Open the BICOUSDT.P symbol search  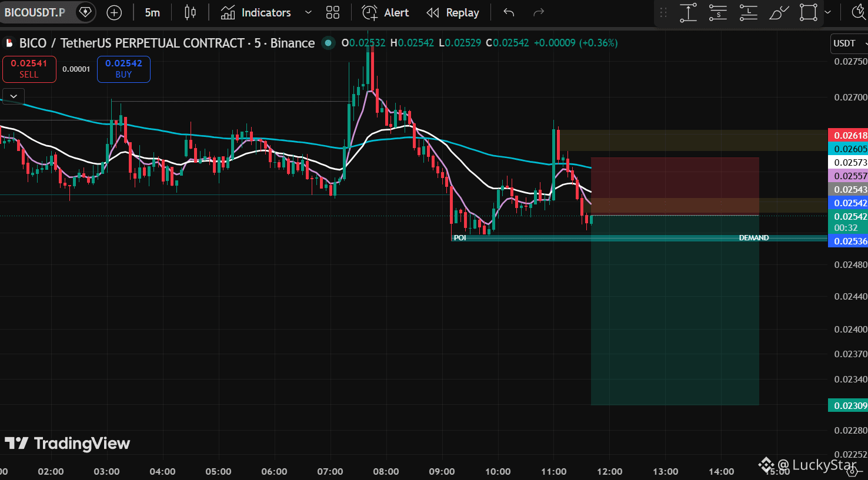35,12
